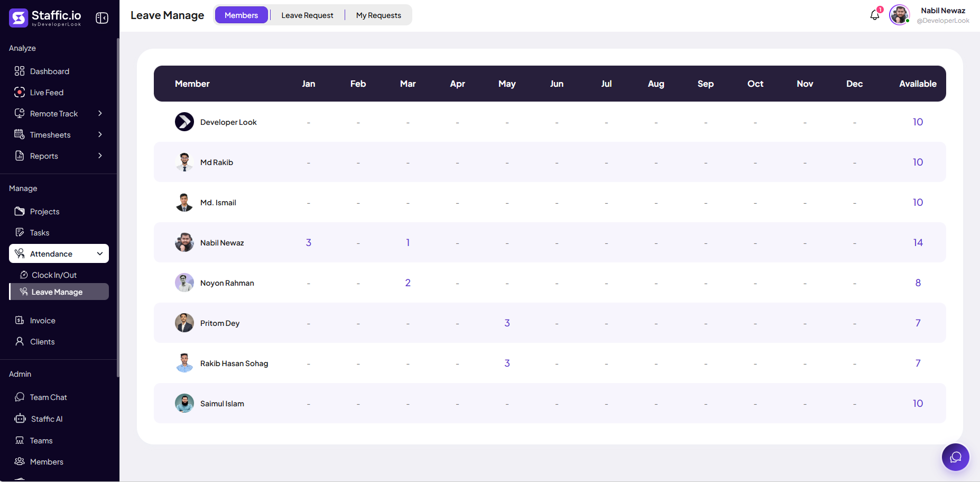
Task: Click the Reports icon
Action: [20, 156]
